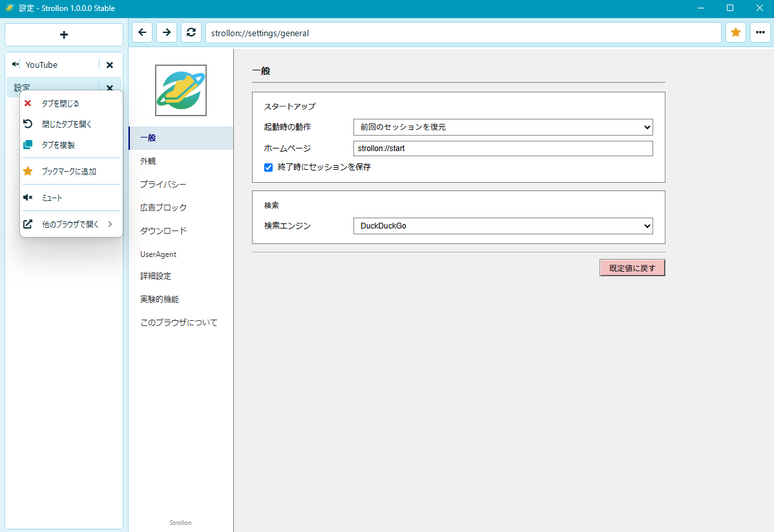Open the プライバシー settings section
The height and width of the screenshot is (532, 774).
[181, 185]
